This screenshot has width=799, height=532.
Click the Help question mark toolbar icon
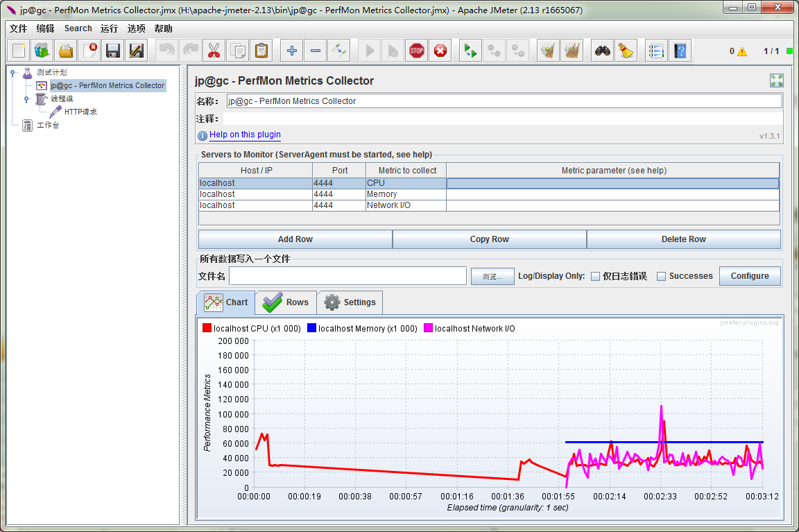680,51
